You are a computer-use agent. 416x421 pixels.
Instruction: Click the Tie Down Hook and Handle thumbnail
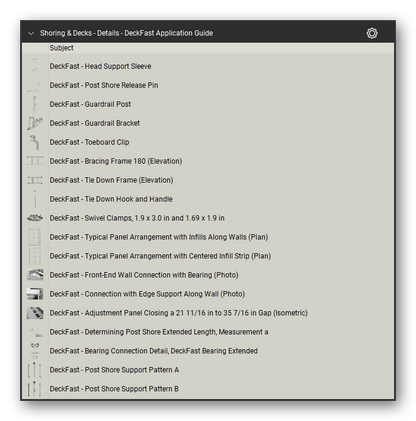tap(35, 199)
